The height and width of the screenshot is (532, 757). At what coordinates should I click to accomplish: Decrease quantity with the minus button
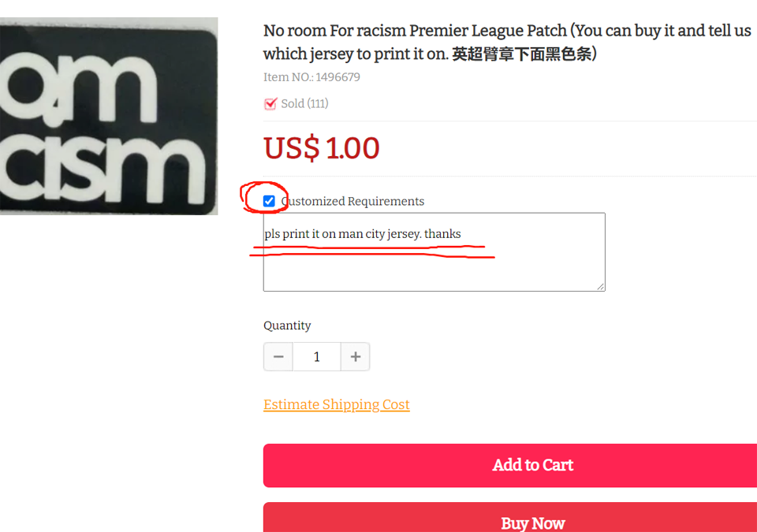coord(278,357)
